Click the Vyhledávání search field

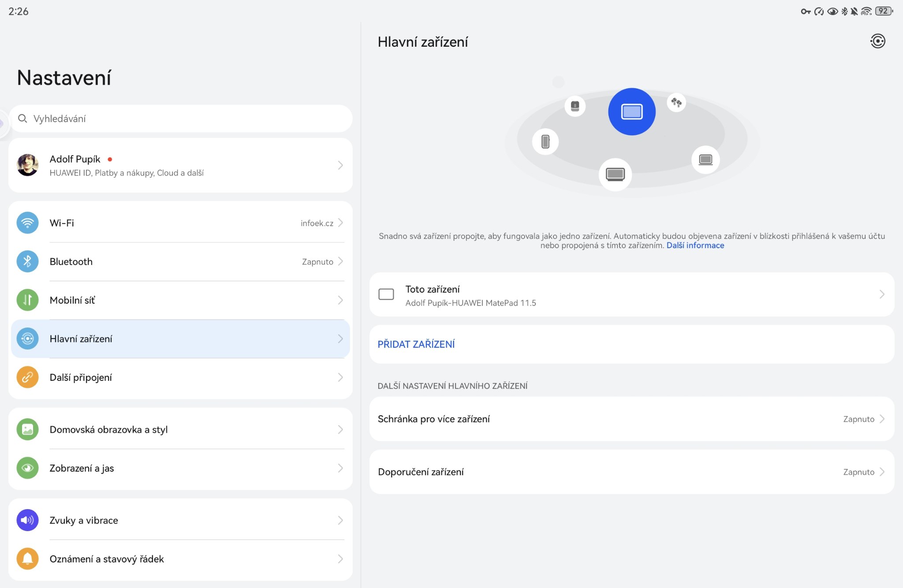(x=180, y=119)
